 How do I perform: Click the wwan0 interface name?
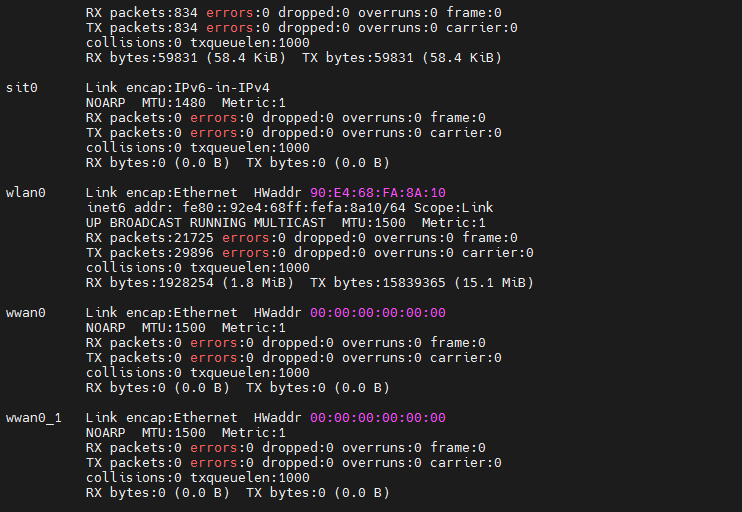(26, 312)
